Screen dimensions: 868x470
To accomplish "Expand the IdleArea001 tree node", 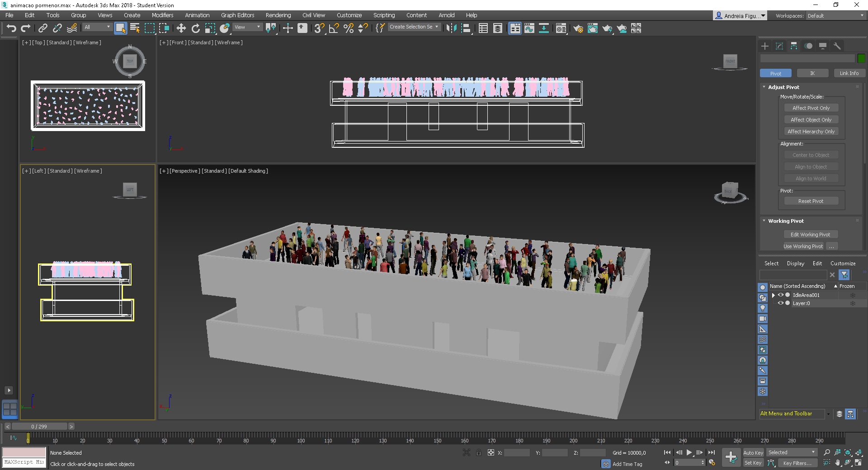I will [x=773, y=295].
